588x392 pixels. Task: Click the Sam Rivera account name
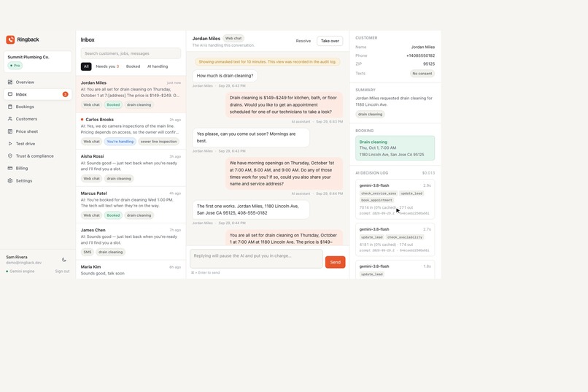(17, 258)
